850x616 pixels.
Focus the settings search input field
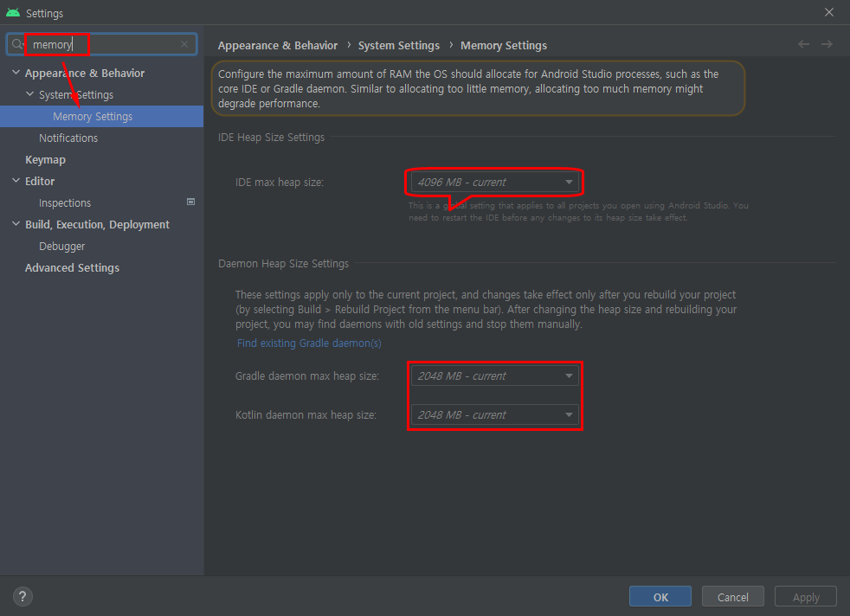103,44
